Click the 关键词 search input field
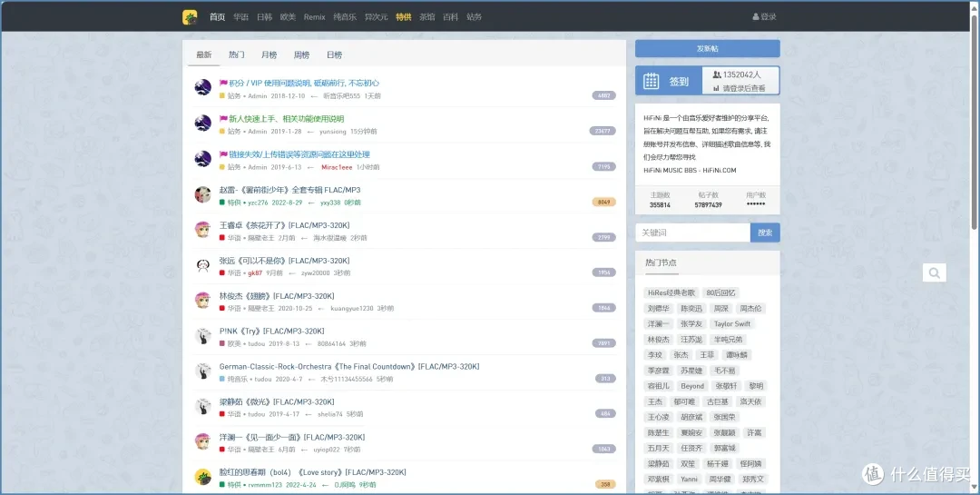 [x=693, y=233]
